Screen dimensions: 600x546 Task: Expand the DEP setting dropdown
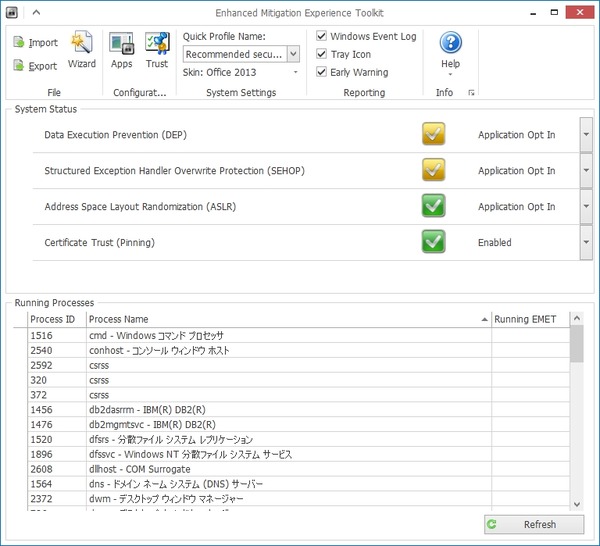586,134
